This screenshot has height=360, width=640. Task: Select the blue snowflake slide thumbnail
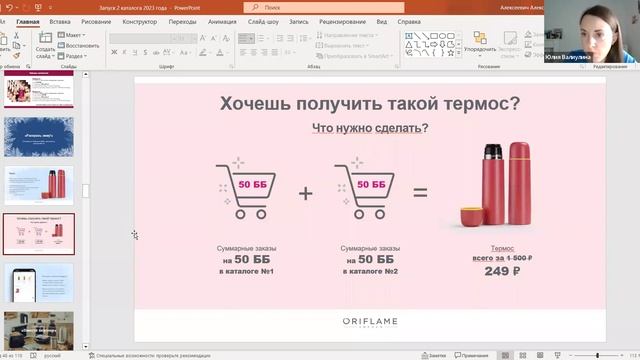[x=39, y=137]
